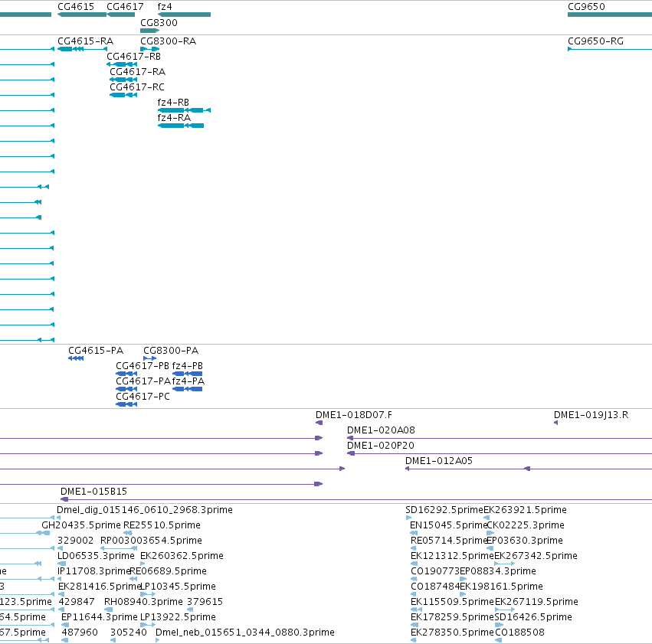Select the CG9650 gene label
Image resolution: width=652 pixels, height=644 pixels.
(586, 7)
